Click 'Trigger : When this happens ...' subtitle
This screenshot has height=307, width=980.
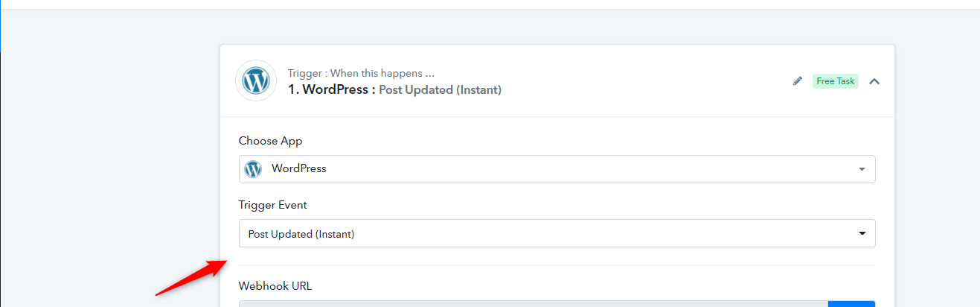tap(361, 73)
